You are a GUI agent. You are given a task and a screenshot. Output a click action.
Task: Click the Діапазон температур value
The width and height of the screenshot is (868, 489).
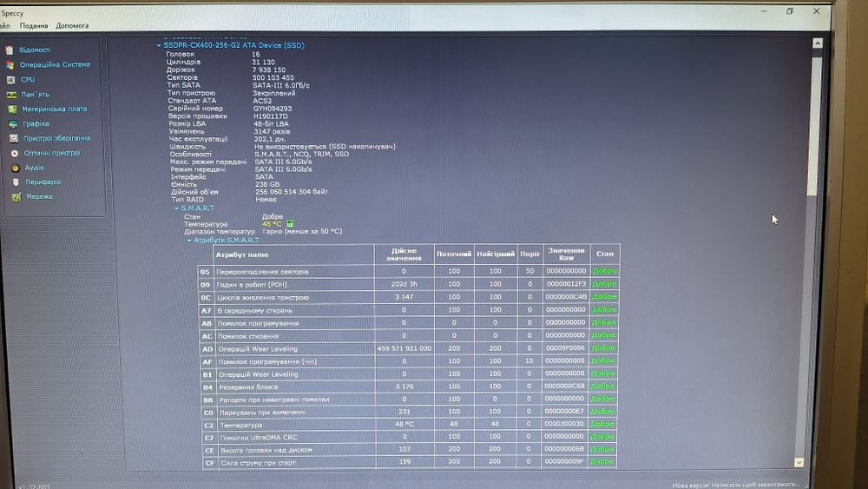[302, 232]
